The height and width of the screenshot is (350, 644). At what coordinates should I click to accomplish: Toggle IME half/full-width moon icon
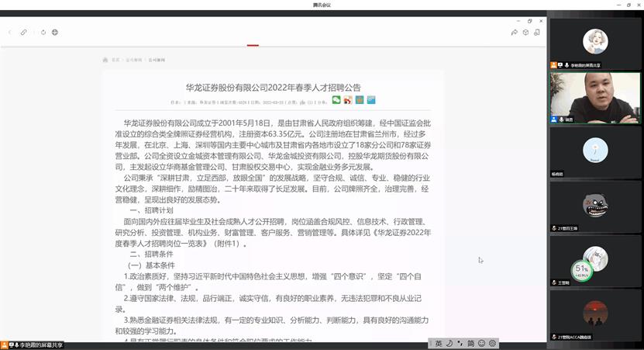(449, 343)
